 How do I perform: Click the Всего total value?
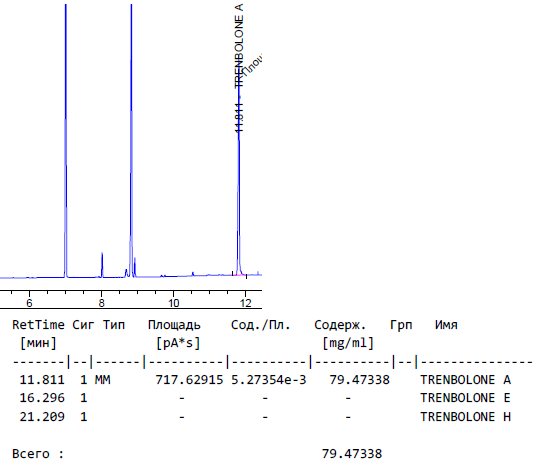click(352, 454)
